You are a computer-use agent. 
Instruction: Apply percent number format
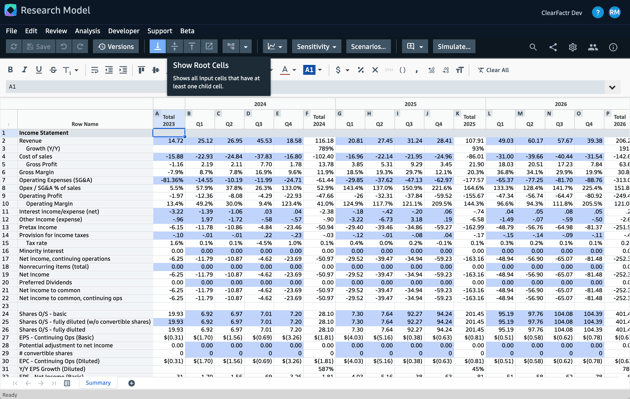coord(361,70)
